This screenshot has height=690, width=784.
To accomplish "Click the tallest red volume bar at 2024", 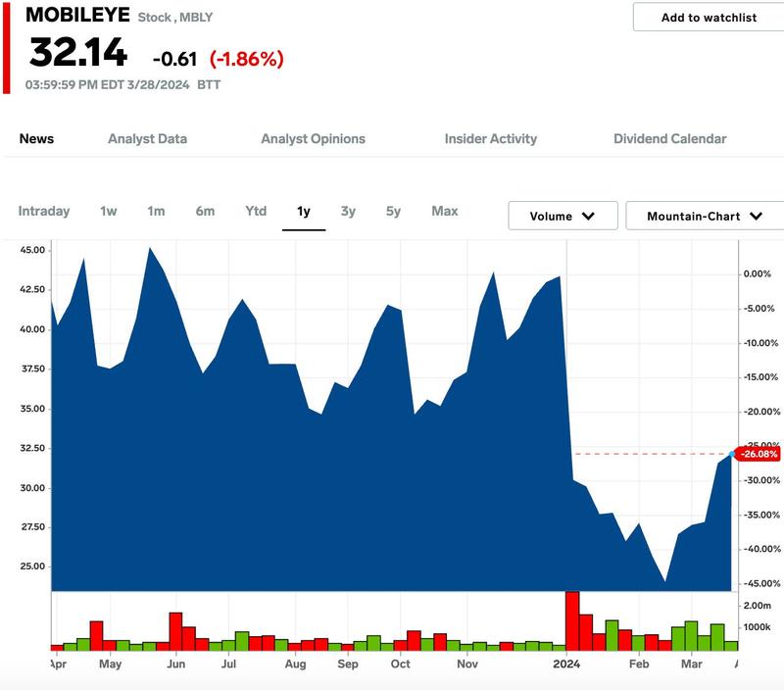I will (572, 620).
